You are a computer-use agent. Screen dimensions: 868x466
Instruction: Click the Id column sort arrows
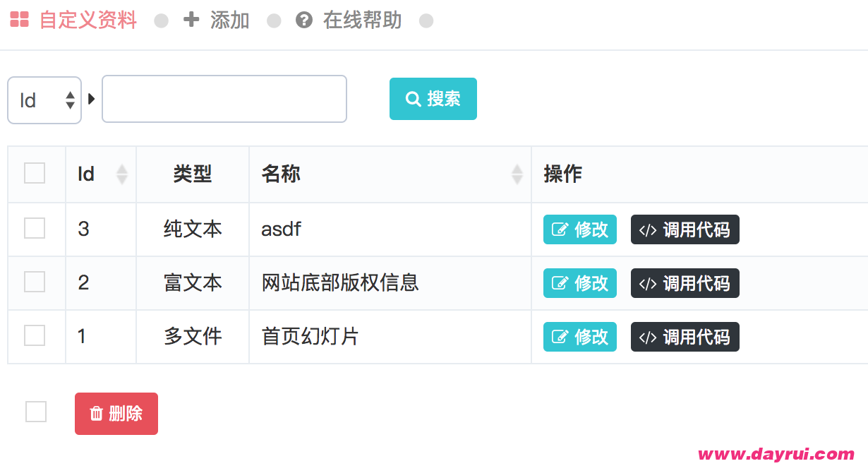coord(122,174)
